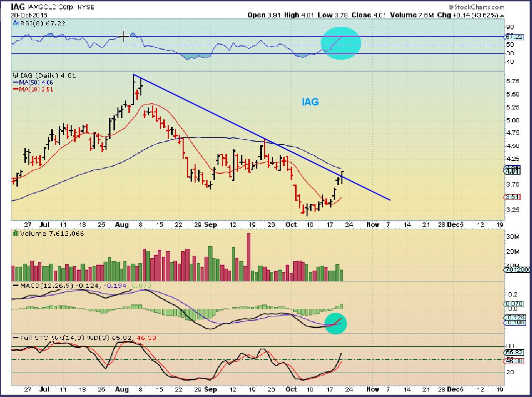Click the 5.75 price axis label
This screenshot has height=397, width=532.
click(x=513, y=81)
